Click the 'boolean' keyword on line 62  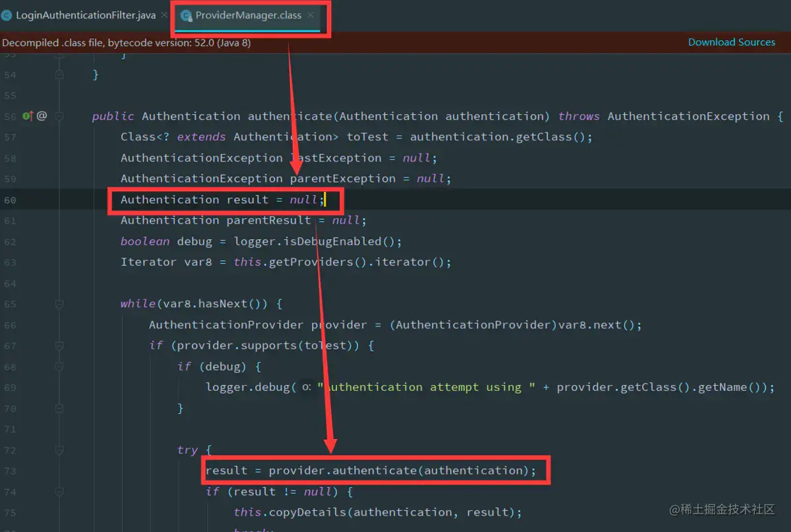[145, 241]
